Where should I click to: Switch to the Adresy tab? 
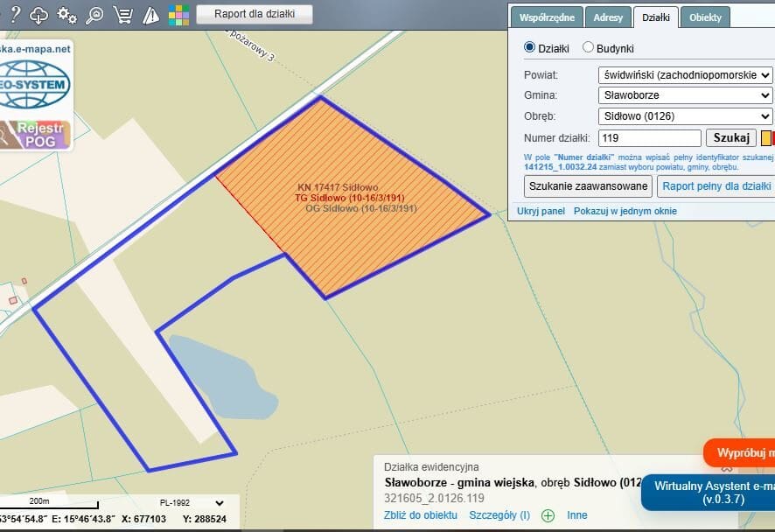tap(608, 17)
